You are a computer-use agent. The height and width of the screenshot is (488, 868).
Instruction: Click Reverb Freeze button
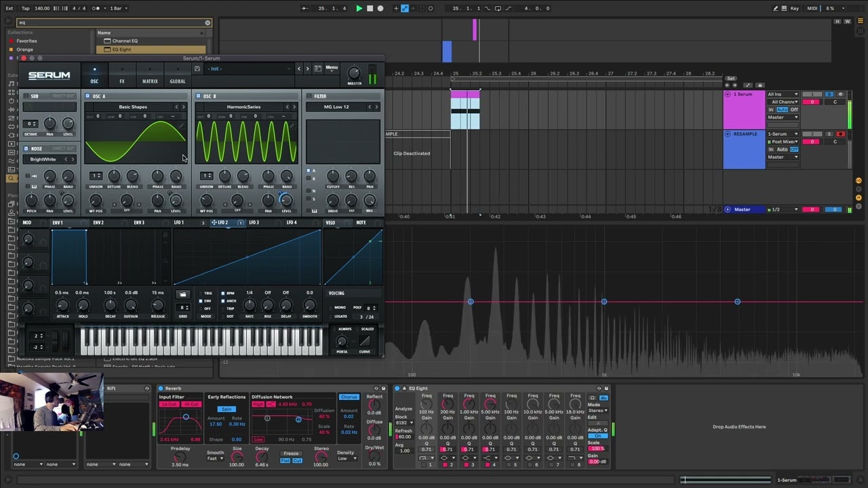(291, 453)
